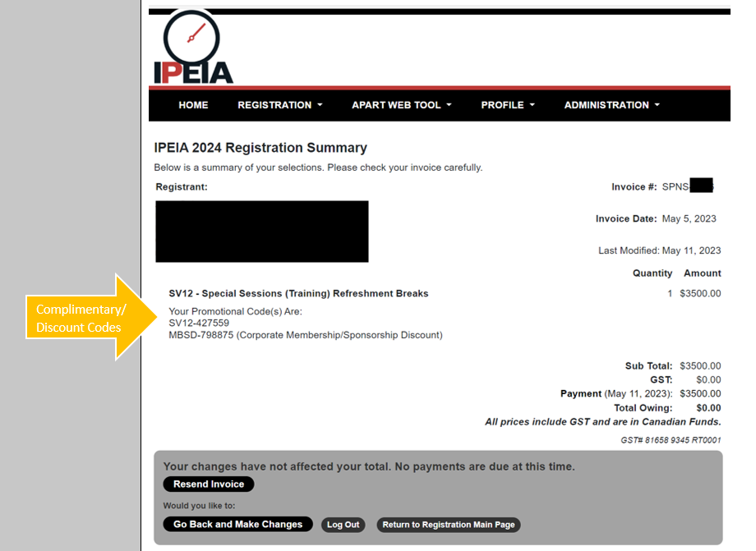Select promotional code SV12-427559
Viewport: 756px width, 551px height.
coord(199,323)
